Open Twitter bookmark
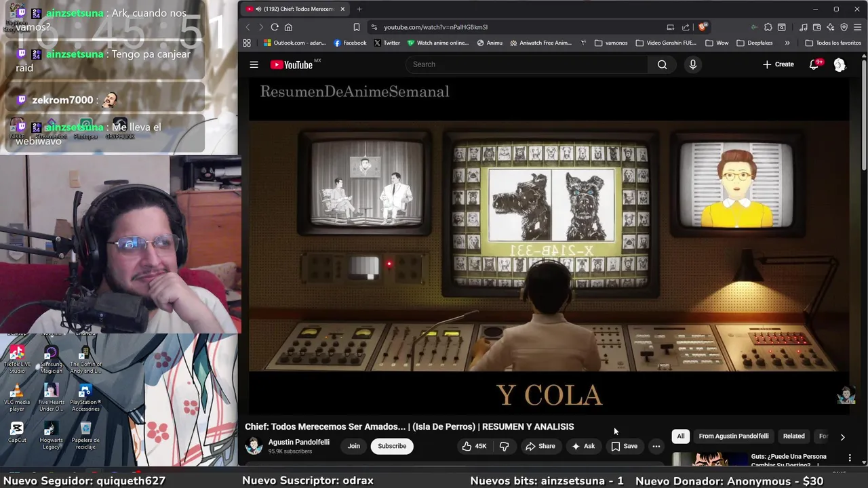This screenshot has height=488, width=868. 387,43
